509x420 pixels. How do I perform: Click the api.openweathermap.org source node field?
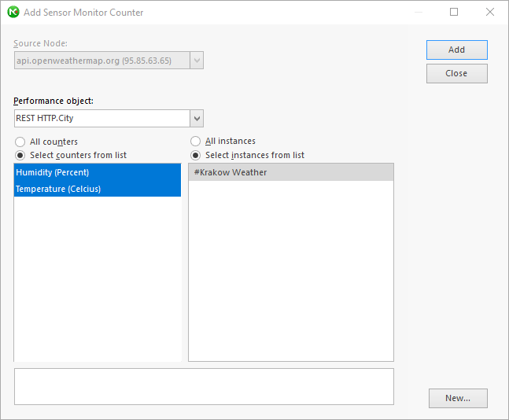pos(102,61)
